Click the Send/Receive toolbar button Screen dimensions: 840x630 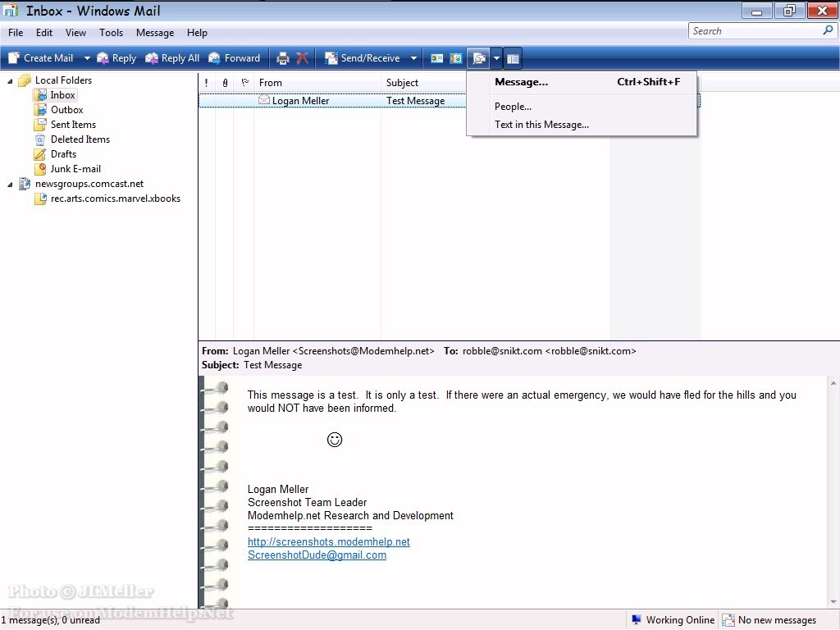(x=362, y=58)
